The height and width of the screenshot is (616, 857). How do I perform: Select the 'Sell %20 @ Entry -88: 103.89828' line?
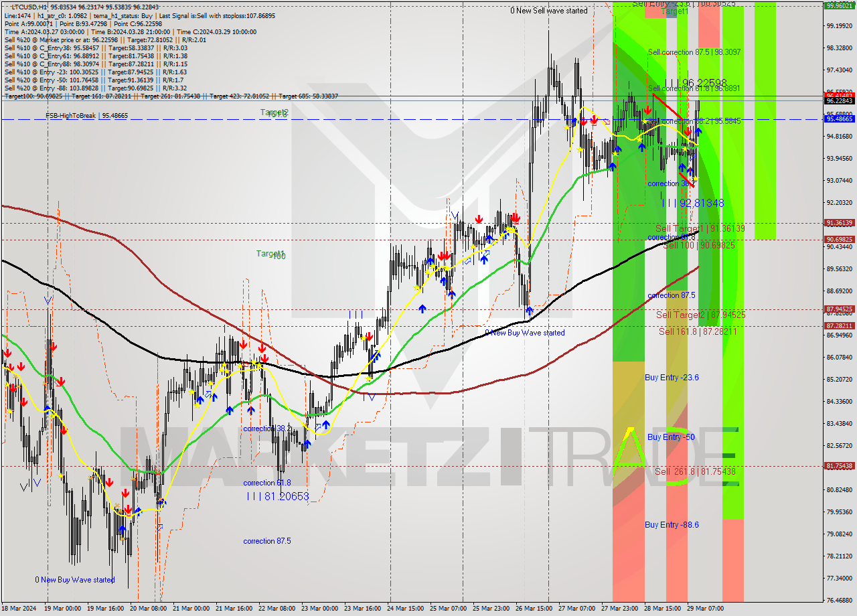[96, 88]
